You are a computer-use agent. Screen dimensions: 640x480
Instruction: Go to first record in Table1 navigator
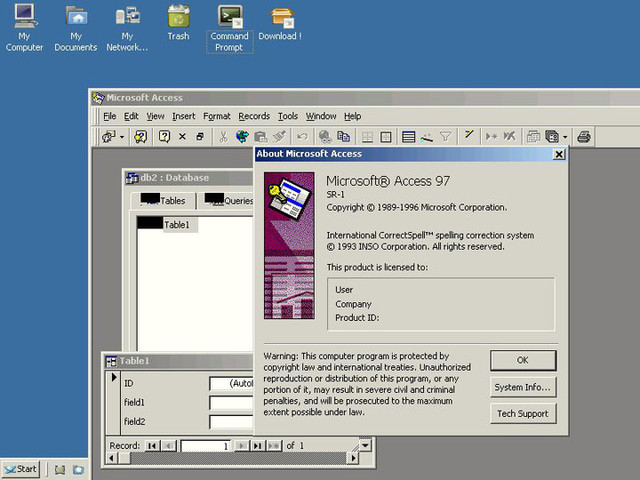[152, 446]
